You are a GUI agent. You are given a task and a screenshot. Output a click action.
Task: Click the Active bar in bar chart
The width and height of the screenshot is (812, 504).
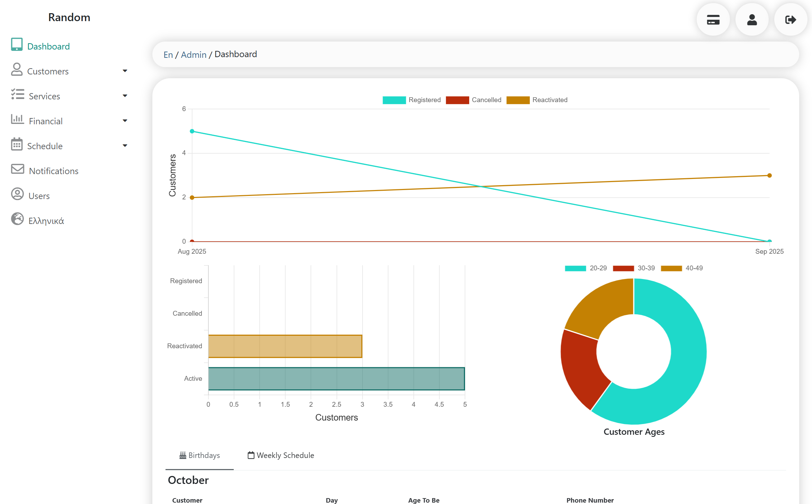(x=336, y=379)
